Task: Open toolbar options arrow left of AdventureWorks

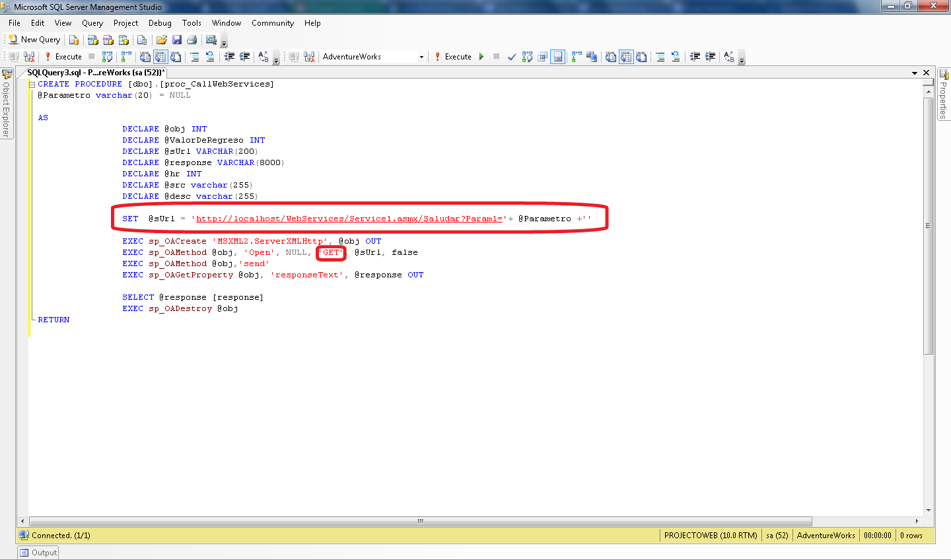Action: 276,59
